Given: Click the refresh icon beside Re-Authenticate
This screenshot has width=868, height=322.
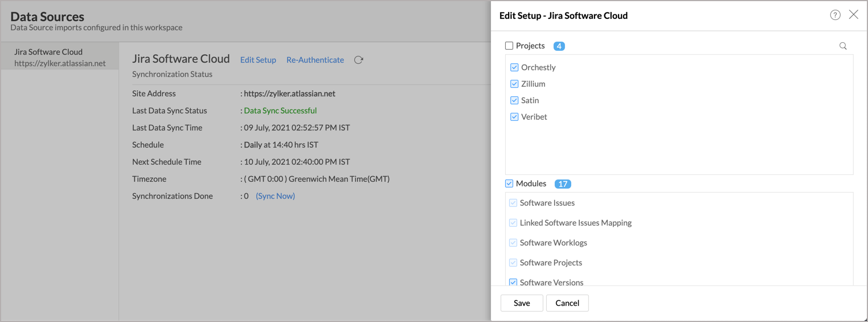Looking at the screenshot, I should click(x=358, y=60).
